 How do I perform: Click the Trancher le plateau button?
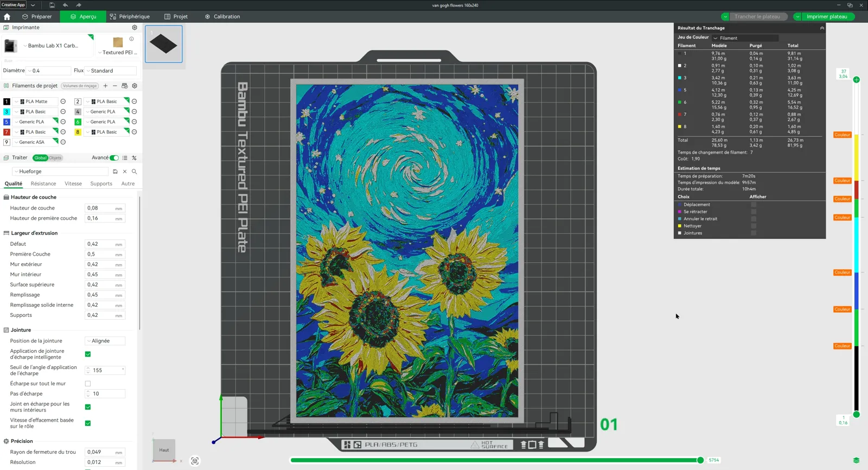pos(757,17)
